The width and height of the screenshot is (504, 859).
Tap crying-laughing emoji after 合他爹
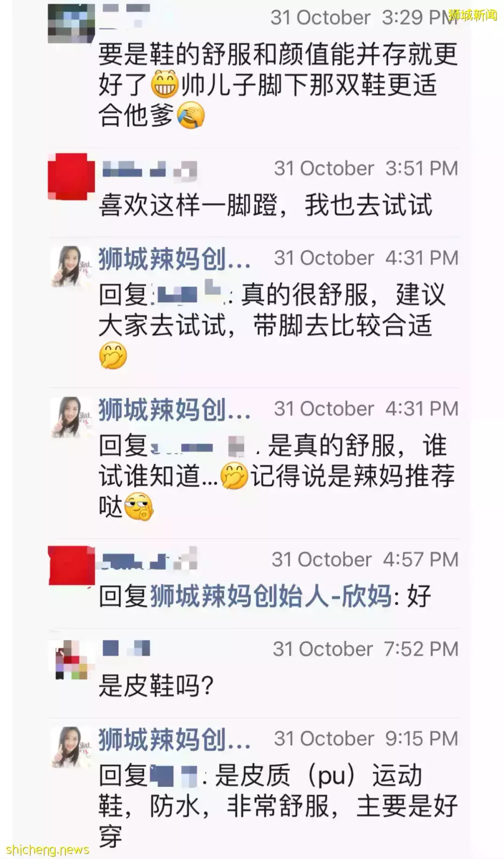tap(190, 116)
